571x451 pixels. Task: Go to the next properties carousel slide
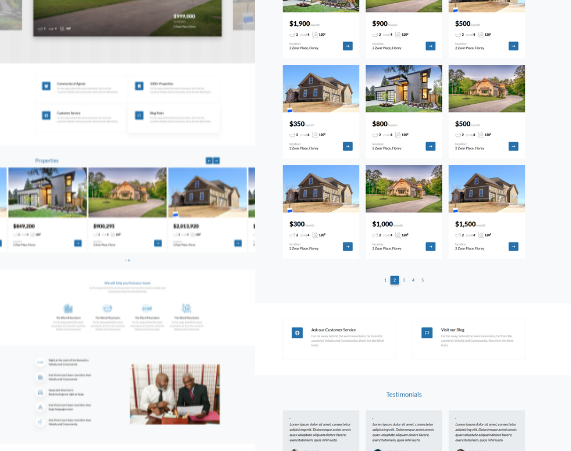coord(217,161)
